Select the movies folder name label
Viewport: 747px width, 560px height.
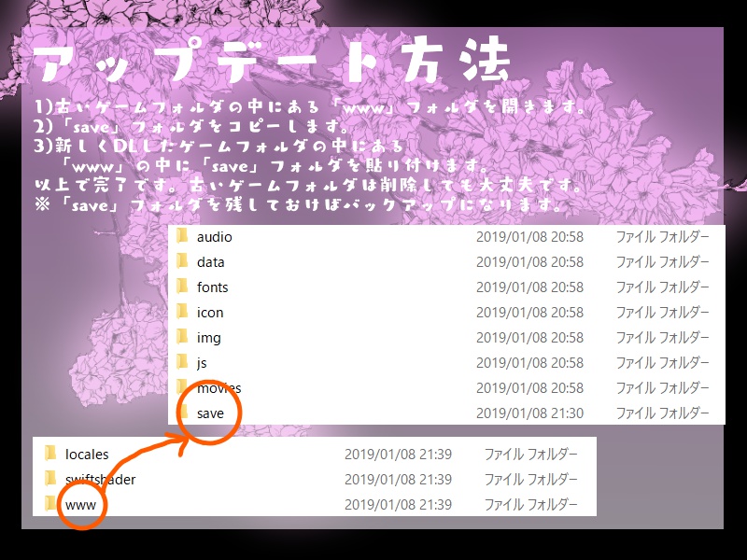219,388
